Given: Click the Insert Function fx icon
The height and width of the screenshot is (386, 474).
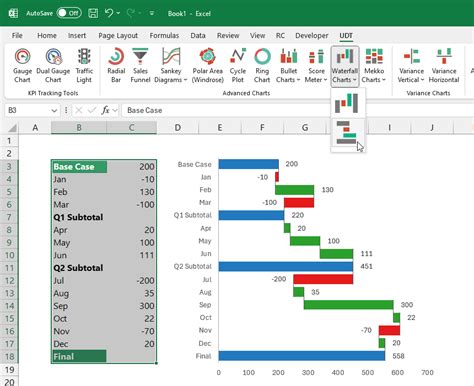Looking at the screenshot, I should click(x=105, y=110).
